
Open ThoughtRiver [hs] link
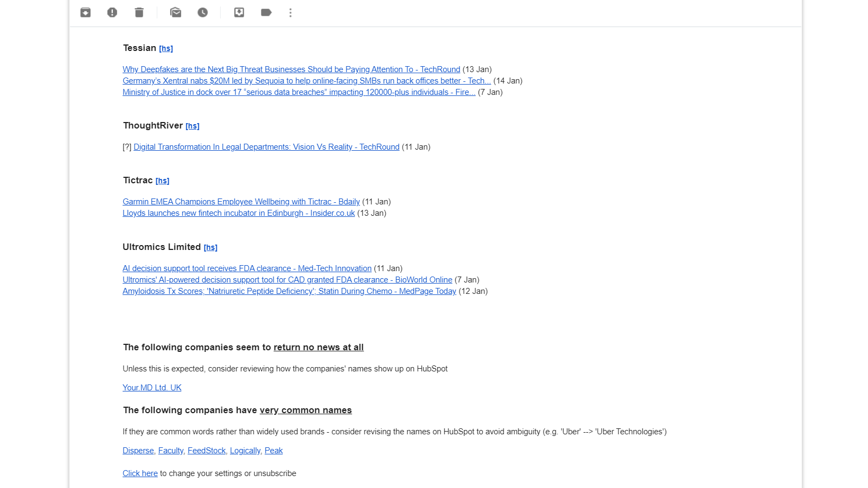[x=193, y=126]
